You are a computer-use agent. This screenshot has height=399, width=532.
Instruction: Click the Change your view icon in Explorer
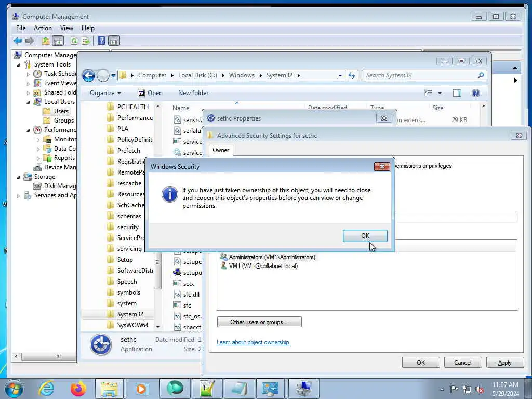click(429, 93)
